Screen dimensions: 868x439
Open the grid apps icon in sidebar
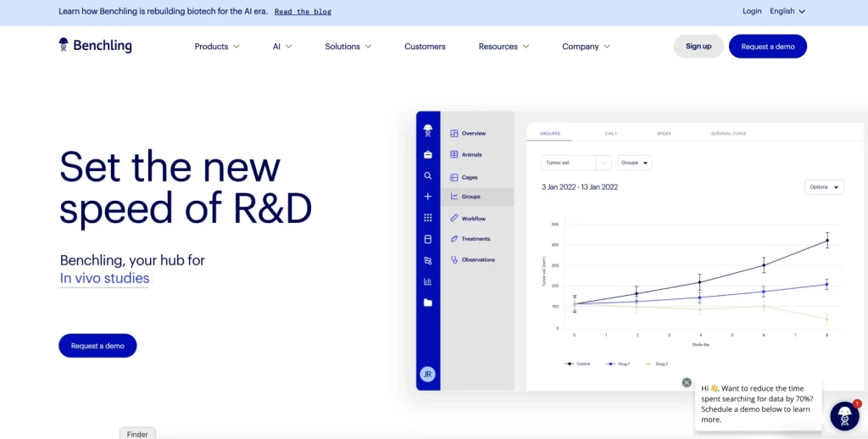pos(428,218)
